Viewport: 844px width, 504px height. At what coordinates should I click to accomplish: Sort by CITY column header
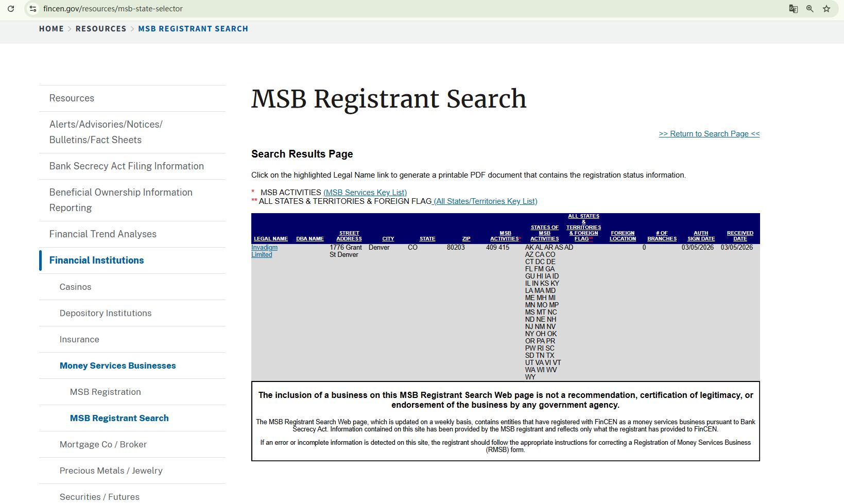[388, 239]
